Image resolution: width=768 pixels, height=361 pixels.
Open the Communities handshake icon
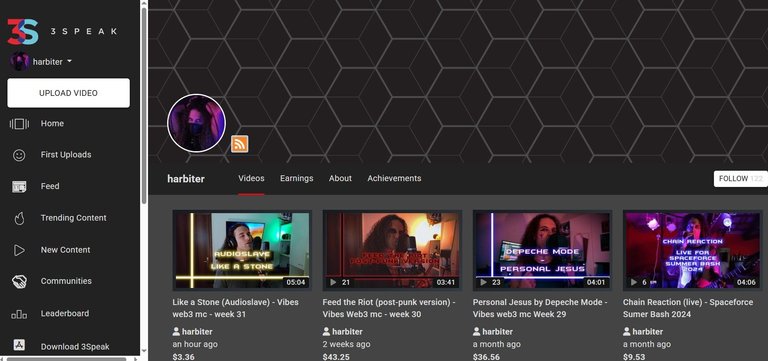[x=19, y=282]
